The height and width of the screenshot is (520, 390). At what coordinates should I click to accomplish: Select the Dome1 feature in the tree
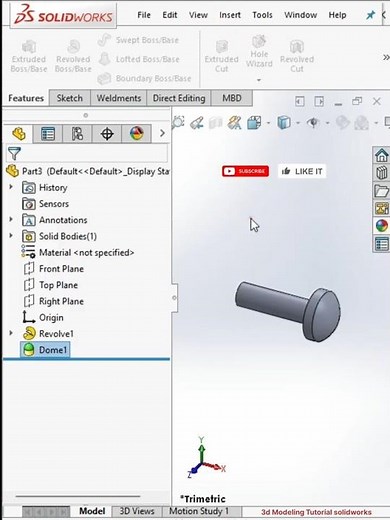coord(45,350)
